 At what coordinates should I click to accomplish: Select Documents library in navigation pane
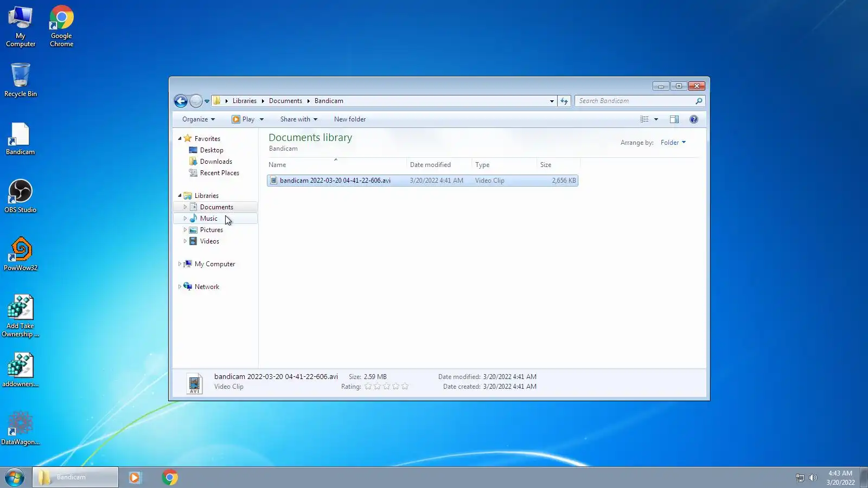pos(216,207)
